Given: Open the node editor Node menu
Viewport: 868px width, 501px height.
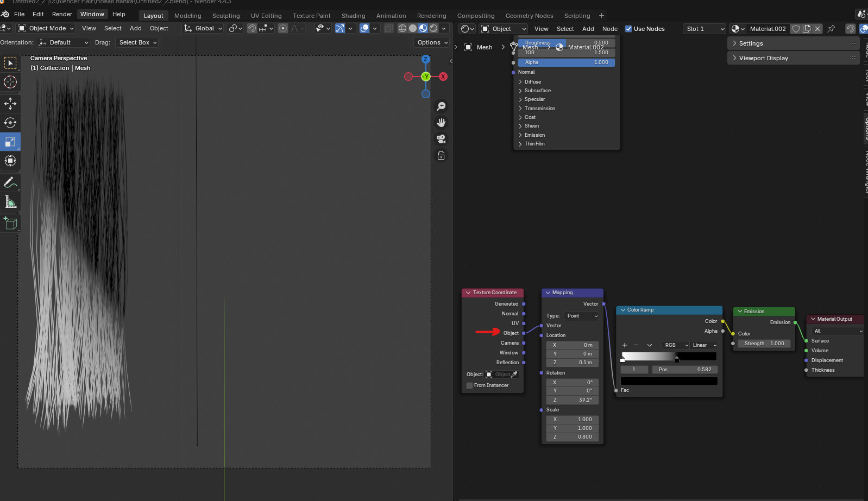Looking at the screenshot, I should (610, 29).
